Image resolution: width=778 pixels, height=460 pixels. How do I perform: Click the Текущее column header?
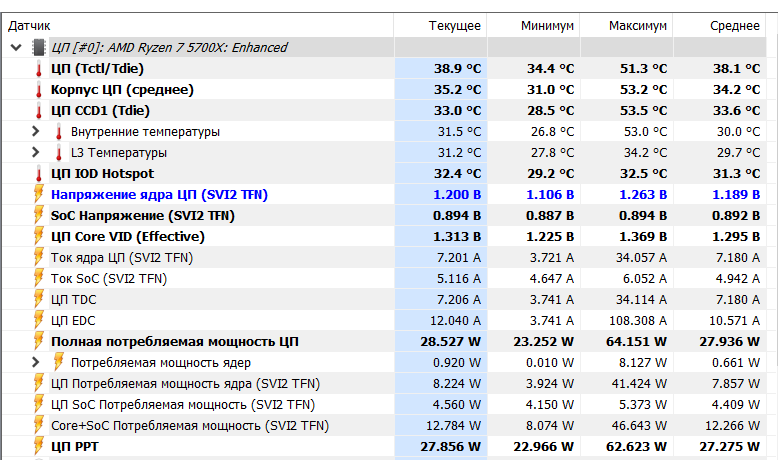click(x=454, y=25)
